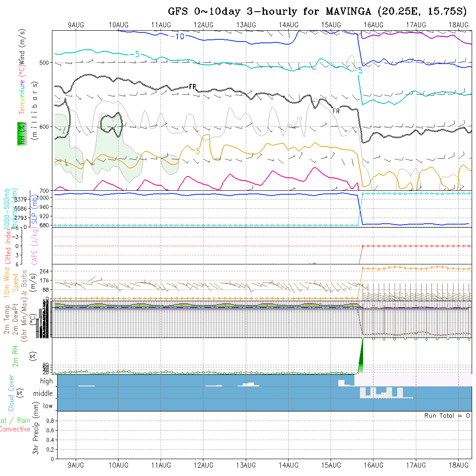
Task: Select the 15AUG label on the bottom axis
Action: [331, 465]
